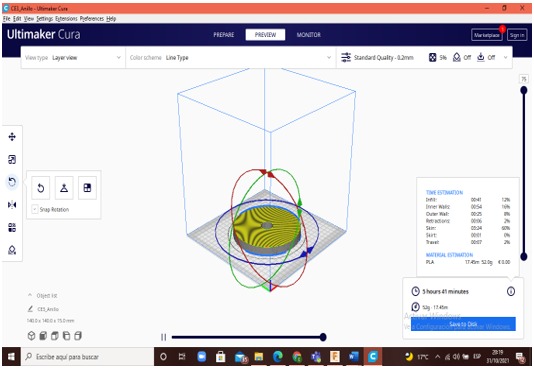Screen dimensions: 534x369
Task: Click the print time info icon
Action: 511,291
